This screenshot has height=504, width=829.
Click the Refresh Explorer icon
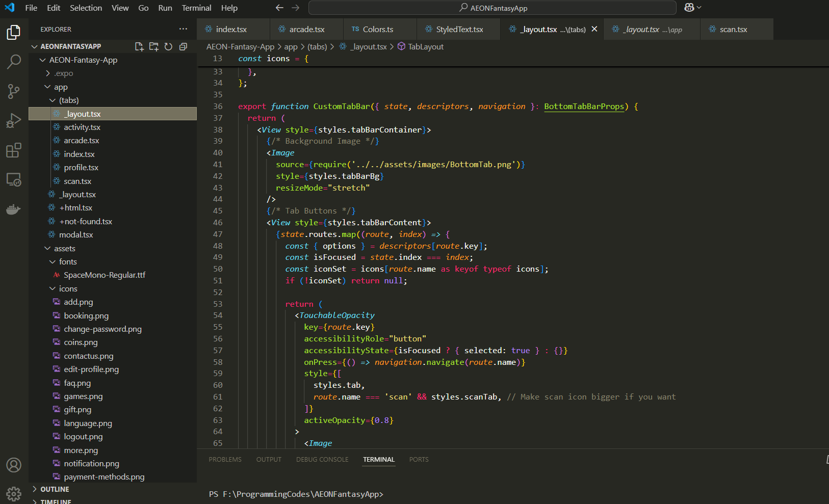[168, 46]
